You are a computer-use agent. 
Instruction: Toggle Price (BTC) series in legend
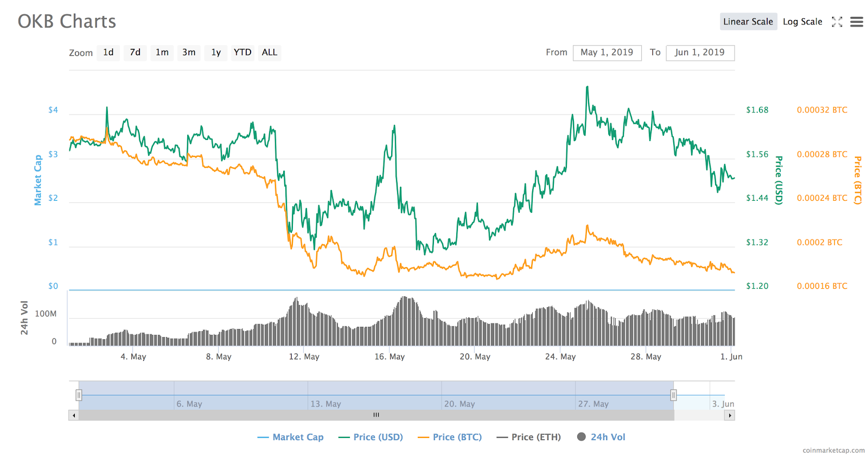tap(450, 437)
